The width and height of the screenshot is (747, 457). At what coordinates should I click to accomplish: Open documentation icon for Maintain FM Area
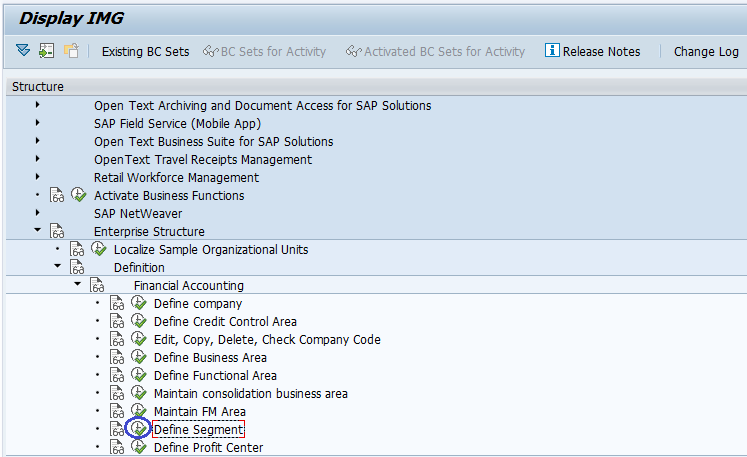point(117,411)
